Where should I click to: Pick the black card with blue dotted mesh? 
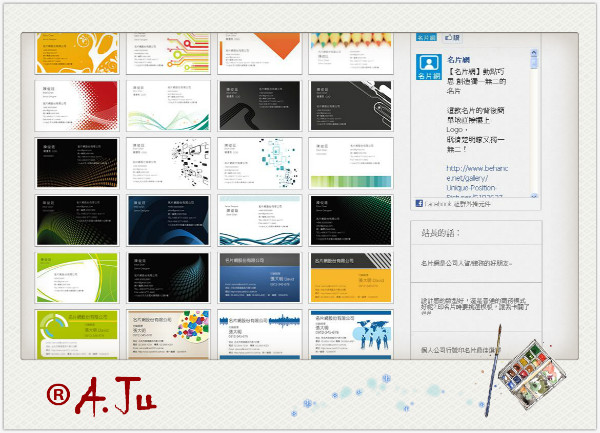(168, 278)
